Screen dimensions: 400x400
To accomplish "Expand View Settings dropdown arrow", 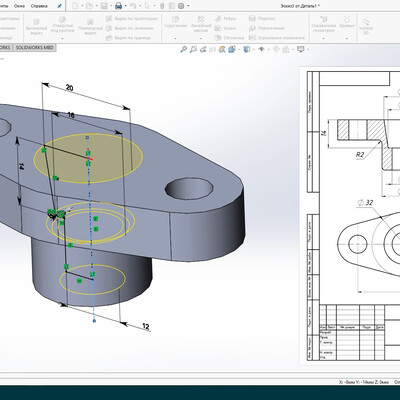I will coord(307,50).
